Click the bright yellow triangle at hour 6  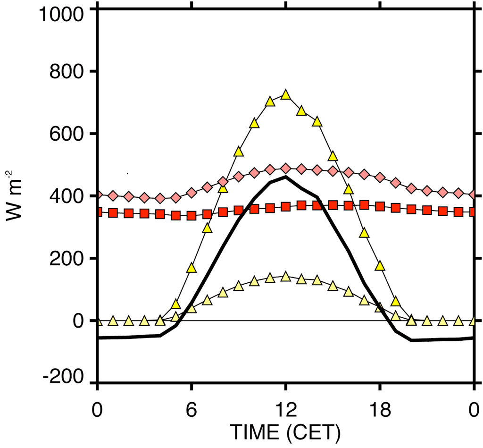[x=192, y=268]
